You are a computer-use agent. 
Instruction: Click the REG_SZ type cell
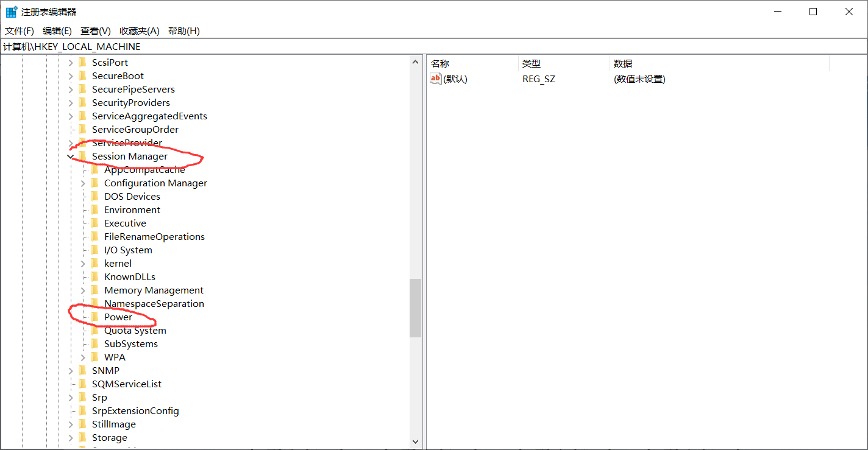click(539, 79)
